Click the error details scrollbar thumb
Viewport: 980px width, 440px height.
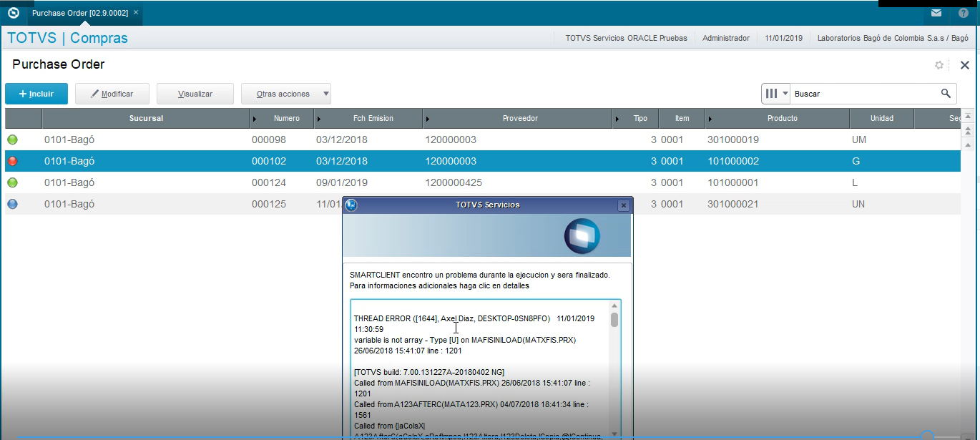(x=614, y=320)
